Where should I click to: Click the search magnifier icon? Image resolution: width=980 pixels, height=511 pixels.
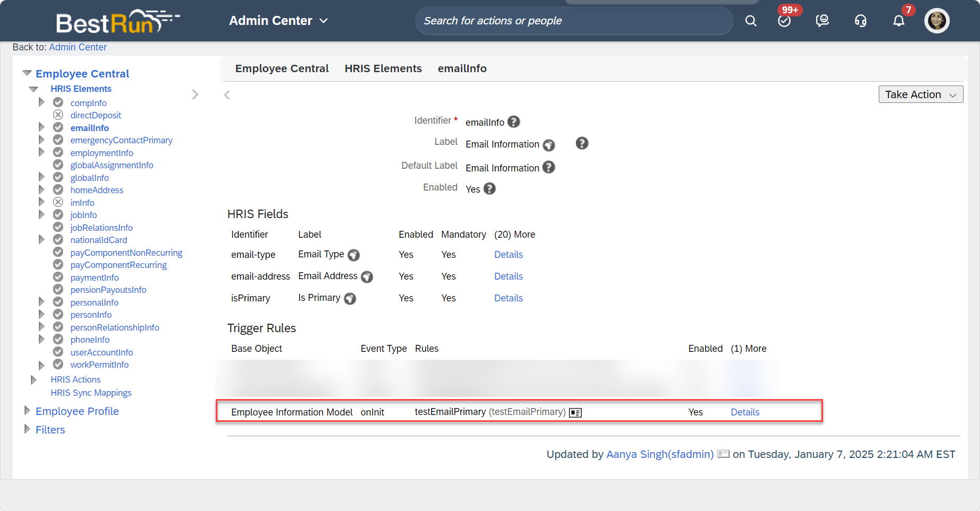750,21
